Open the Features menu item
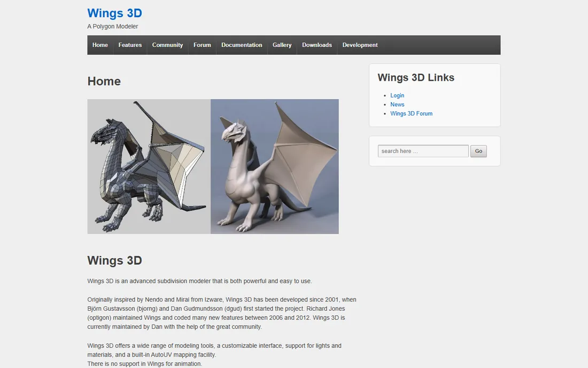588x368 pixels. click(130, 45)
